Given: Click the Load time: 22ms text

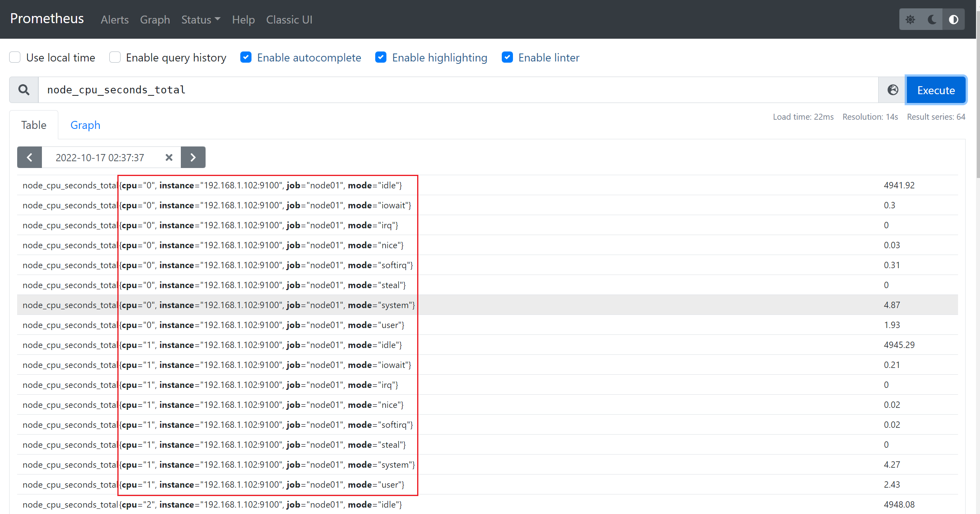Looking at the screenshot, I should coord(803,117).
